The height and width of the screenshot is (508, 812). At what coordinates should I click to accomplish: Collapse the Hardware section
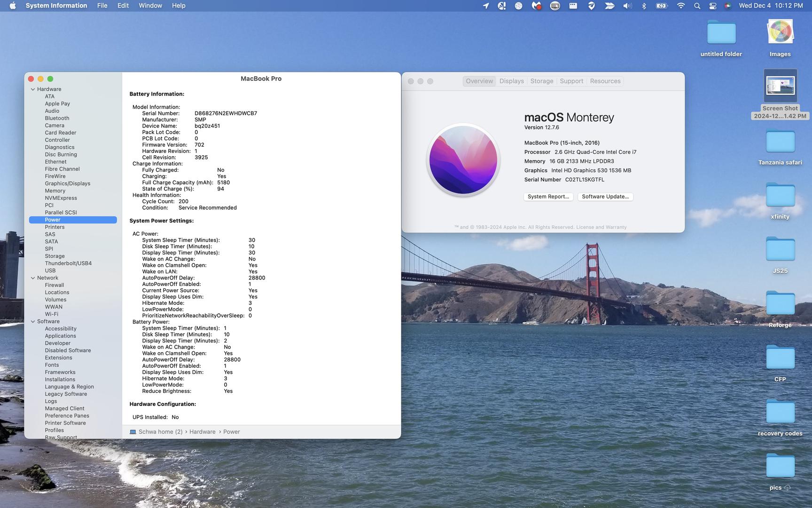click(33, 89)
